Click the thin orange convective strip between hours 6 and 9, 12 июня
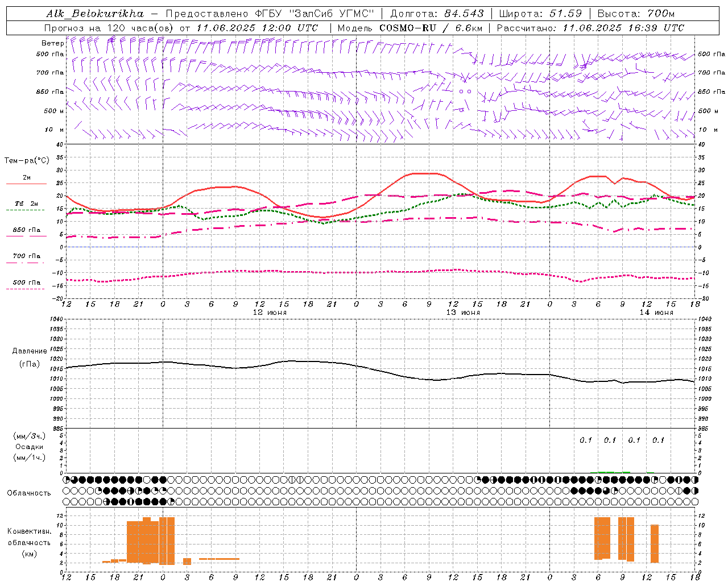 [219, 559]
